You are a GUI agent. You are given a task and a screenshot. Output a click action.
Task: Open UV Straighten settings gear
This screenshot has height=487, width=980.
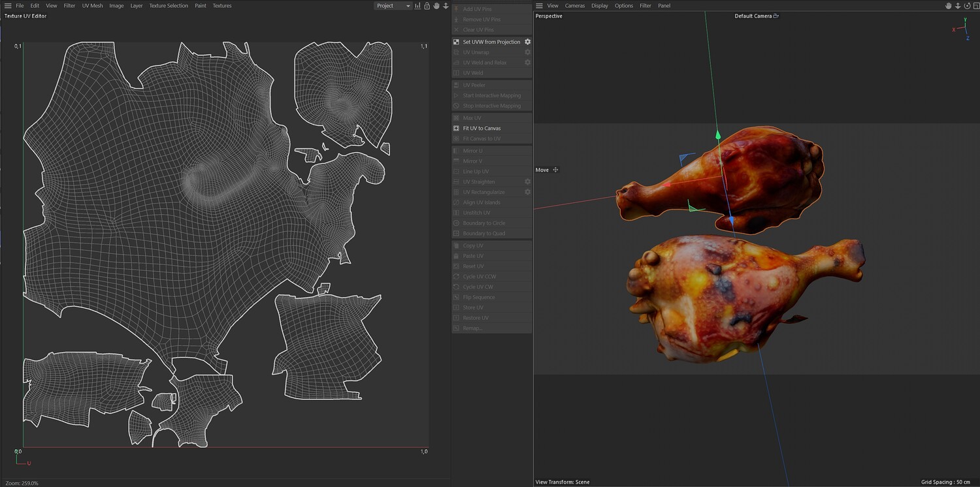click(528, 181)
